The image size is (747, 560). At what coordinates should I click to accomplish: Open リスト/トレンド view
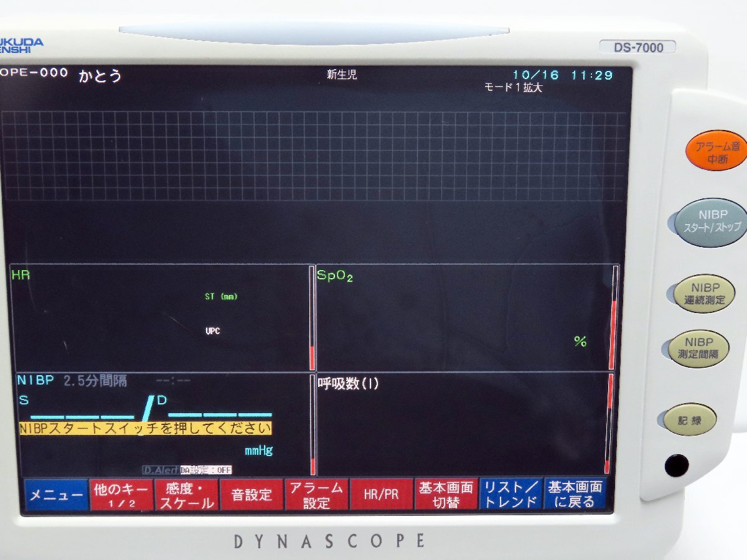(x=511, y=495)
